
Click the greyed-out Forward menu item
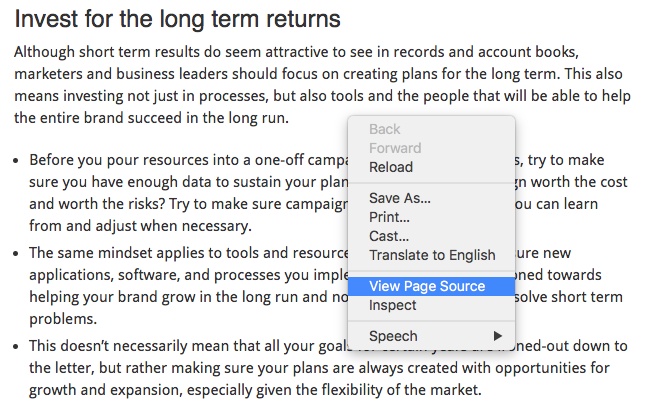click(x=395, y=148)
